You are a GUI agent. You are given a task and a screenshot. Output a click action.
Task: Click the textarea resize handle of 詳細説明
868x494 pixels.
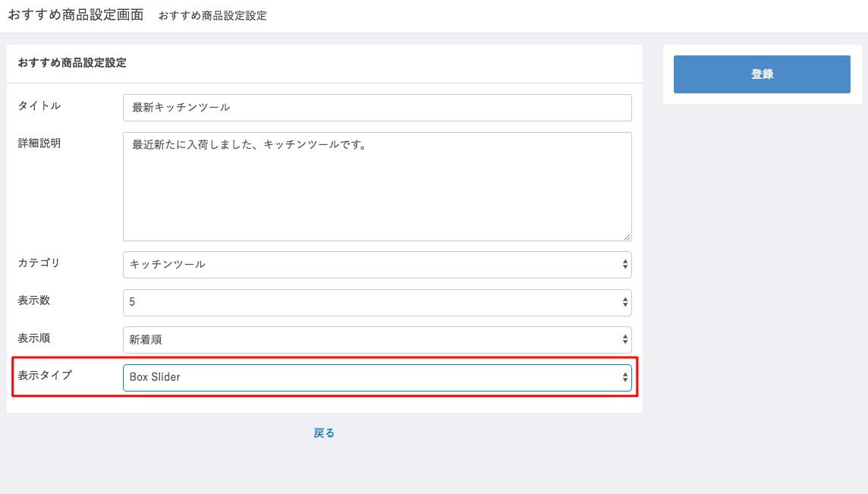point(627,237)
